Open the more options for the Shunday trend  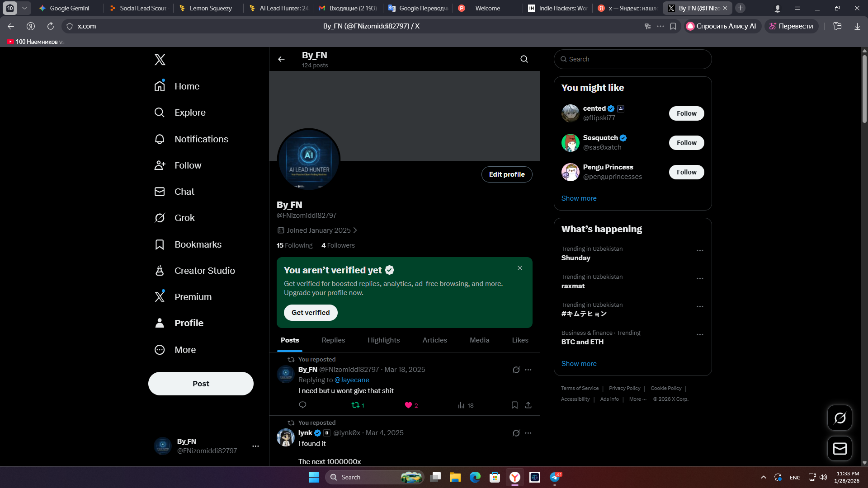(x=700, y=251)
